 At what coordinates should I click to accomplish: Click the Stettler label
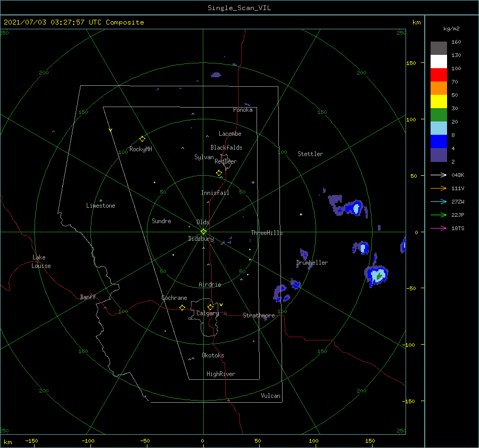point(310,154)
